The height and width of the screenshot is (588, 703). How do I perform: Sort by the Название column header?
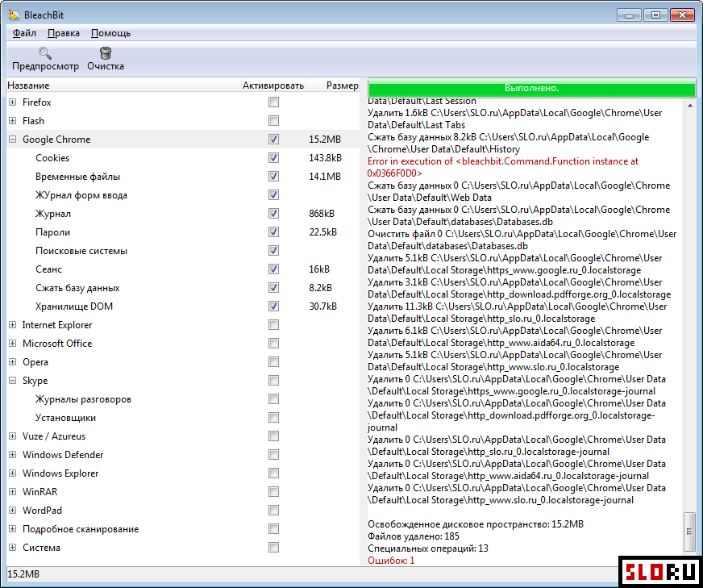pos(123,85)
